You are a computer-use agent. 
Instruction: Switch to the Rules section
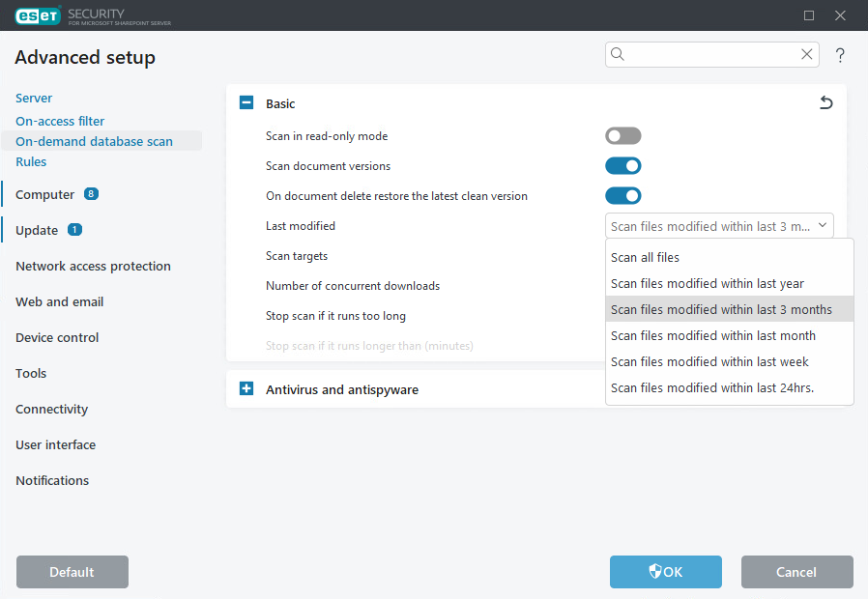click(x=31, y=161)
